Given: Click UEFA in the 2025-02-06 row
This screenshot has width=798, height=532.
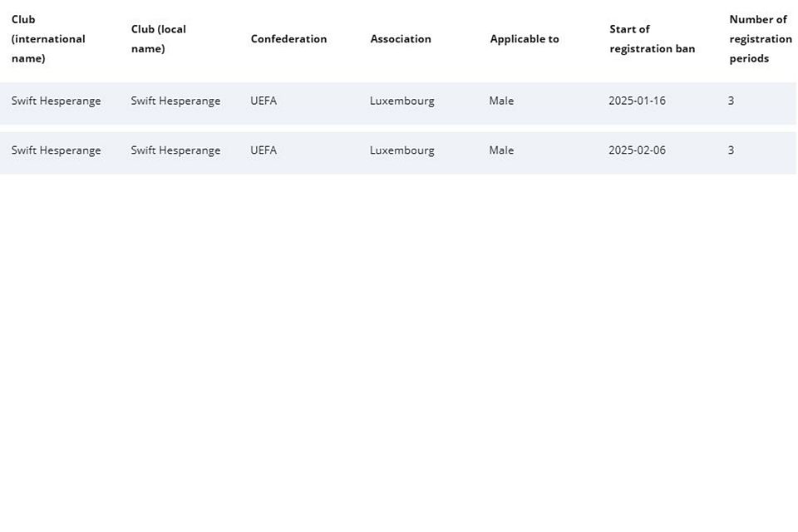Looking at the screenshot, I should tap(264, 150).
